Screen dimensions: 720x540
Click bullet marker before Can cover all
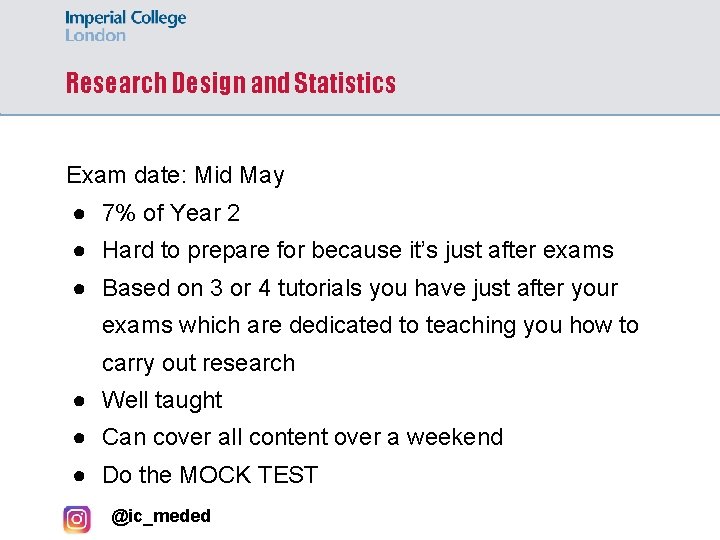77,438
